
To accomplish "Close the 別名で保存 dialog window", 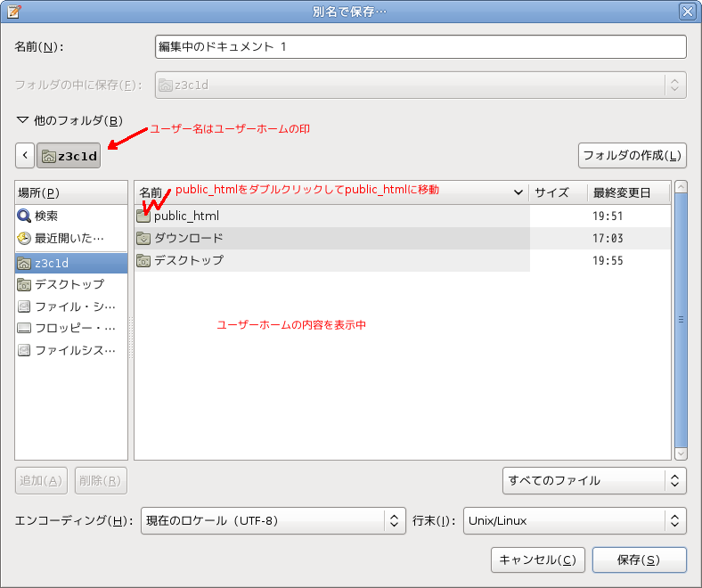I will [x=687, y=12].
